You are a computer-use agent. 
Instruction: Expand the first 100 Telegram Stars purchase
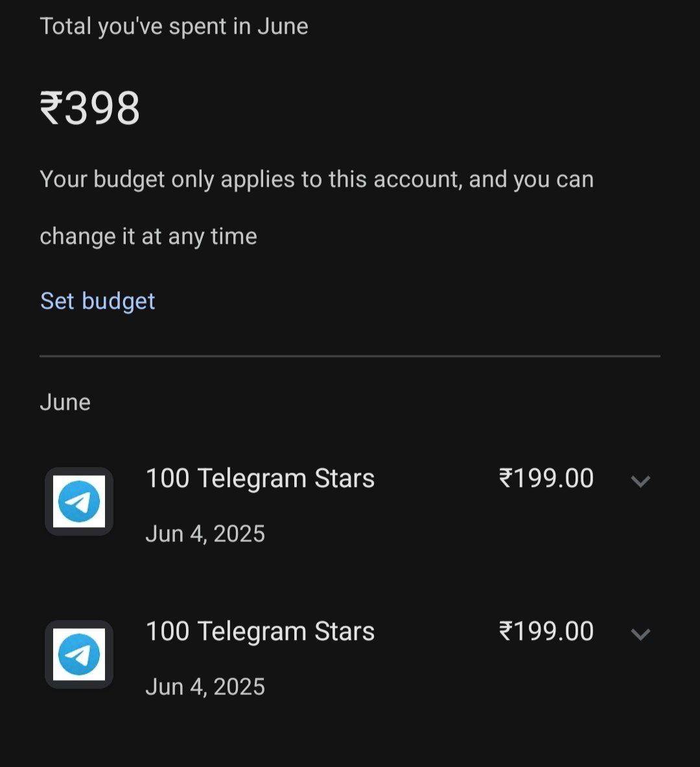pos(640,481)
